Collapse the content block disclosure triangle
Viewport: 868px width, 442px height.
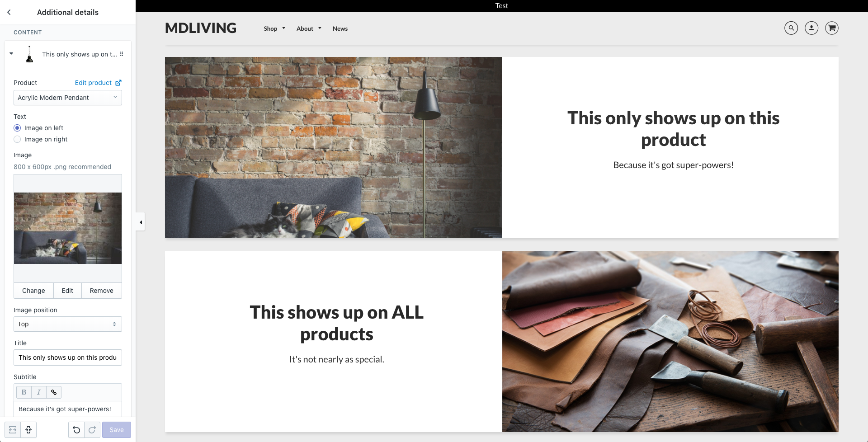pyautogui.click(x=11, y=54)
